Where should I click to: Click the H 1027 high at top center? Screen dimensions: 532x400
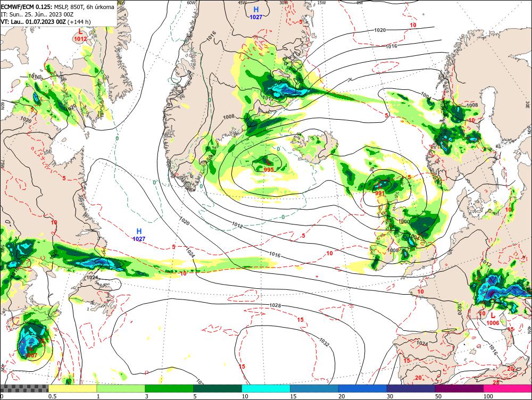(x=256, y=13)
